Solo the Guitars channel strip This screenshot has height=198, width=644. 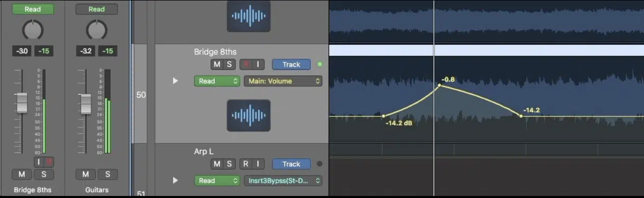click(x=108, y=174)
